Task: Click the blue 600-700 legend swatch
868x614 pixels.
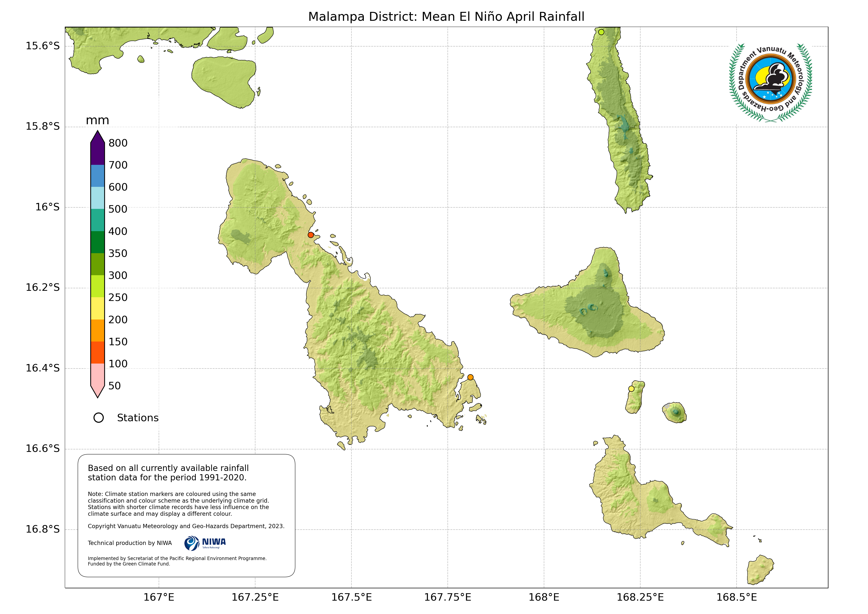Action: (x=98, y=175)
